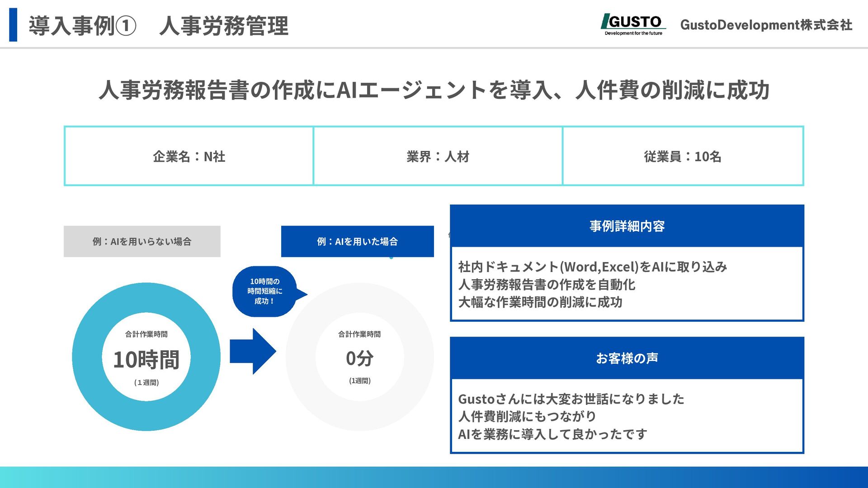Click '(1週間)' under 0分
Image resolution: width=868 pixels, height=488 pixels.
[x=359, y=381]
